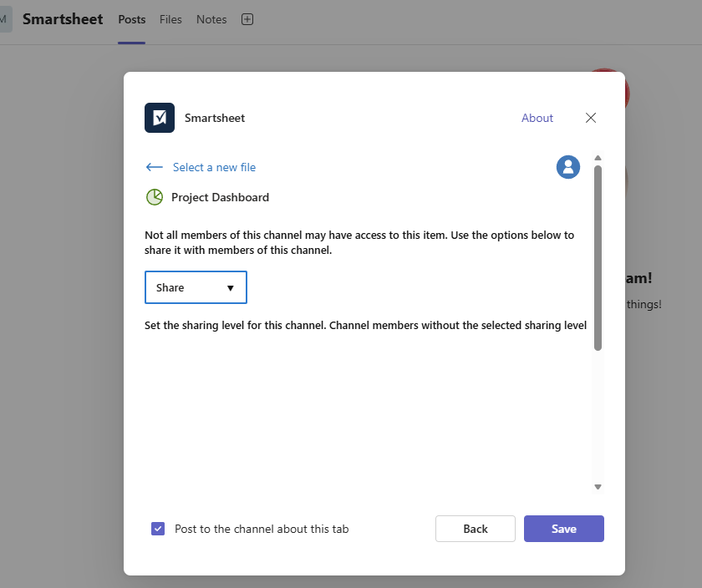Open the user account avatar icon
Screen dimensions: 702x588
568,167
